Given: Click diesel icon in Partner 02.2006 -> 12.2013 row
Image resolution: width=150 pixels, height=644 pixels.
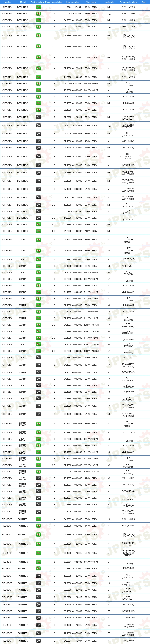Looking at the screenshot, I should [38, 590].
